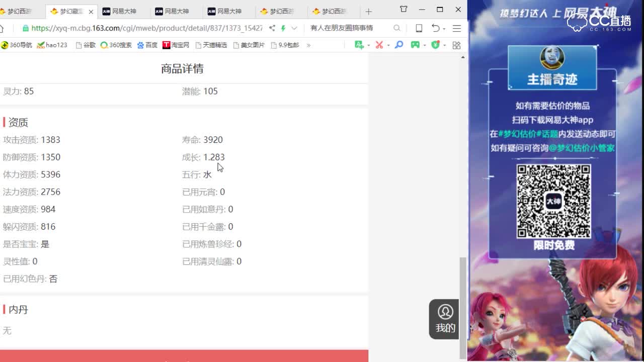
Task: Click the 资质 section header
Action: 18,122
